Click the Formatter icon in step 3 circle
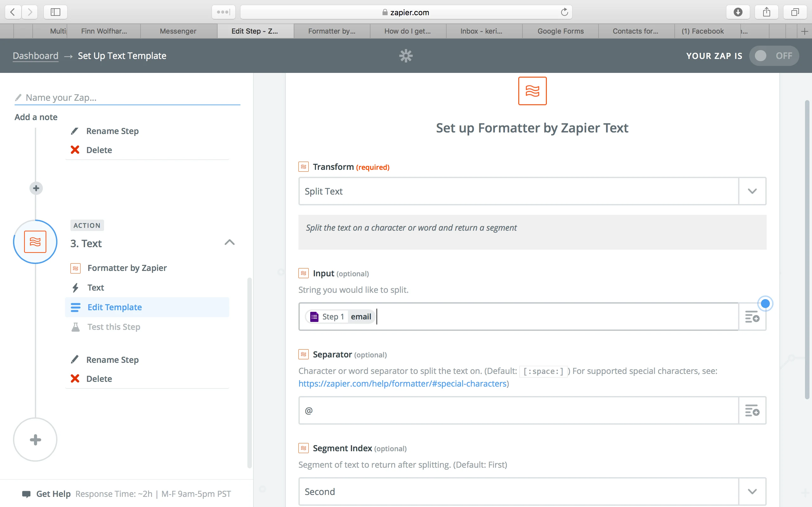This screenshot has height=507, width=812. [x=35, y=242]
